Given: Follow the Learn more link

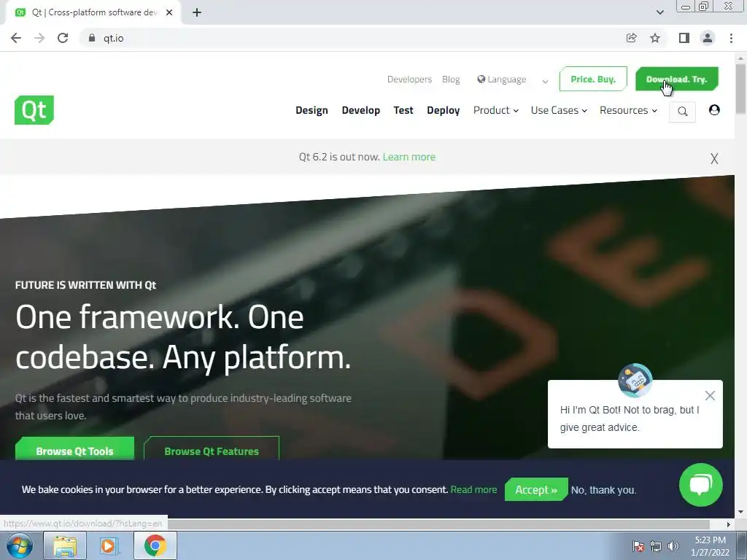Looking at the screenshot, I should pos(409,157).
